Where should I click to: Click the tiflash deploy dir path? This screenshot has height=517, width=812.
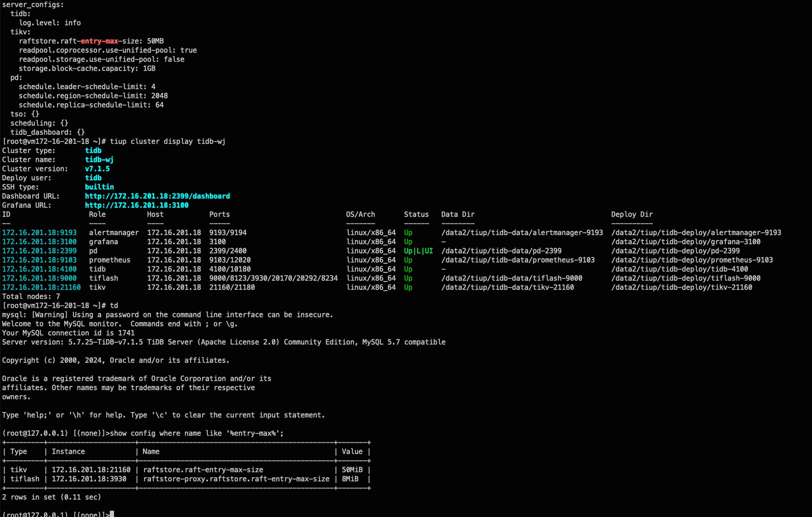pos(686,278)
